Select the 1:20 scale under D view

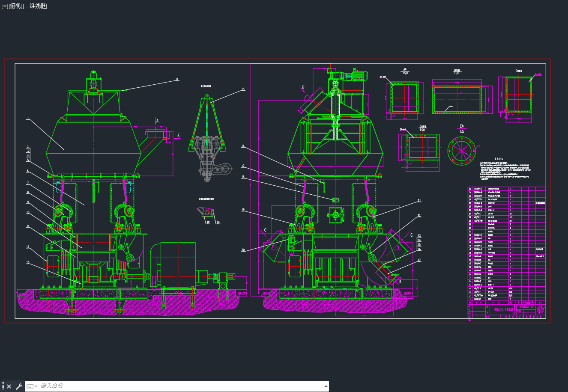point(423,130)
